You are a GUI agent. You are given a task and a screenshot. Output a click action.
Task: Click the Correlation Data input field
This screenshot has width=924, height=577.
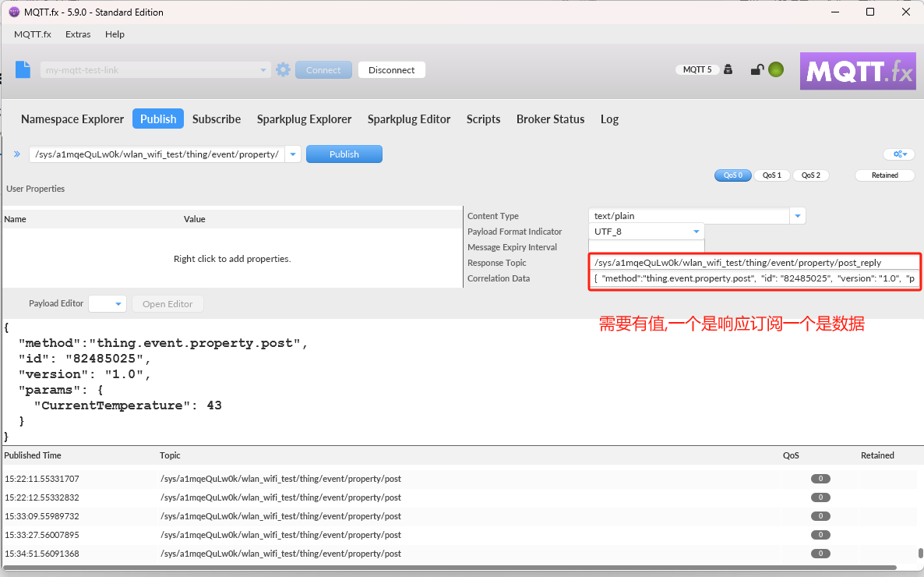754,278
